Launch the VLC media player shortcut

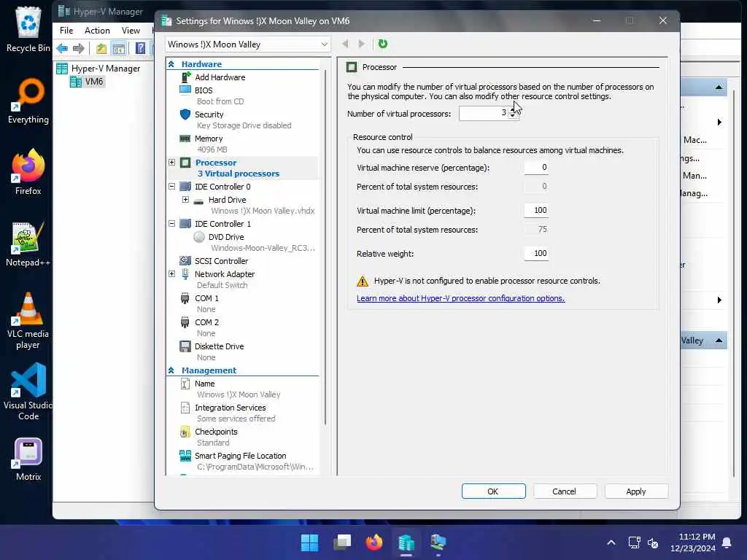[x=28, y=321]
